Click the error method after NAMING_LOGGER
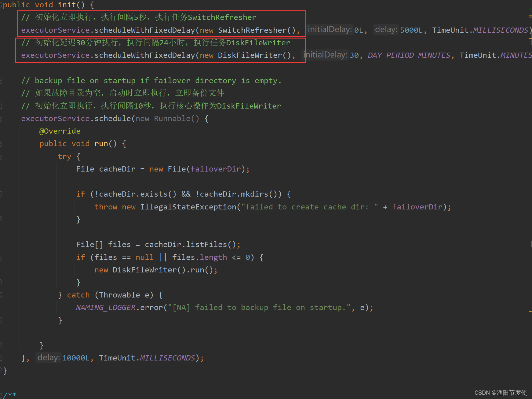Image resolution: width=532 pixels, height=399 pixels. (151, 308)
